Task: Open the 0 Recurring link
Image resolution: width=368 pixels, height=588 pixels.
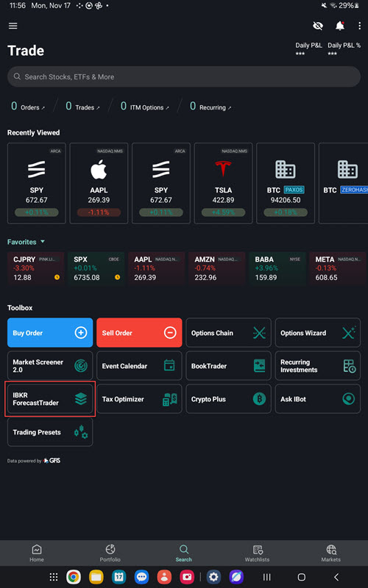Action: (210, 107)
